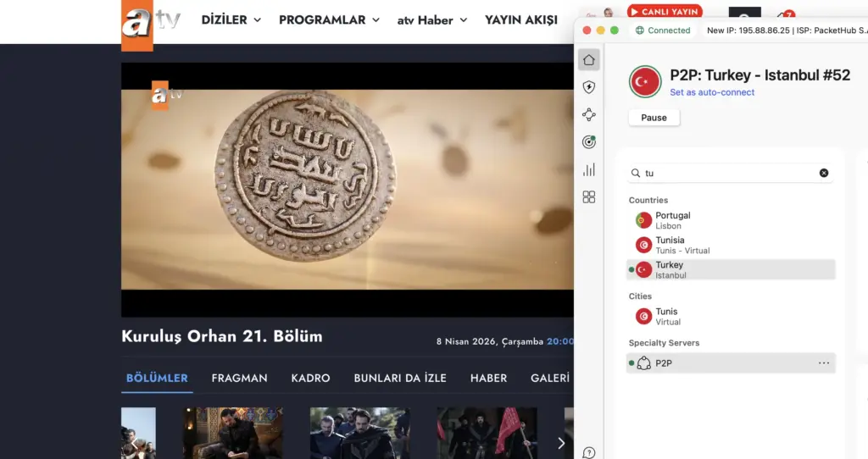Image resolution: width=868 pixels, height=459 pixels.
Task: Switch to the KADRO tab
Action: point(310,378)
